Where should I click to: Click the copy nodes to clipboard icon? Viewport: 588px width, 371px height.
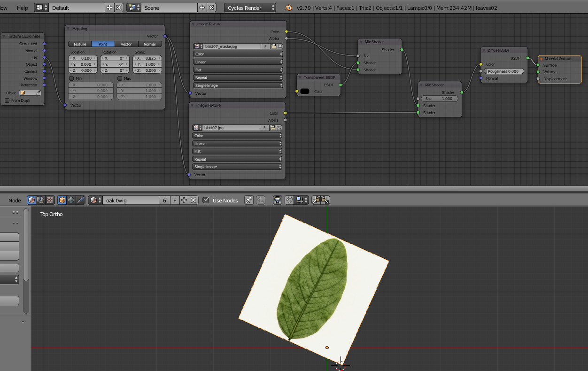click(x=316, y=200)
